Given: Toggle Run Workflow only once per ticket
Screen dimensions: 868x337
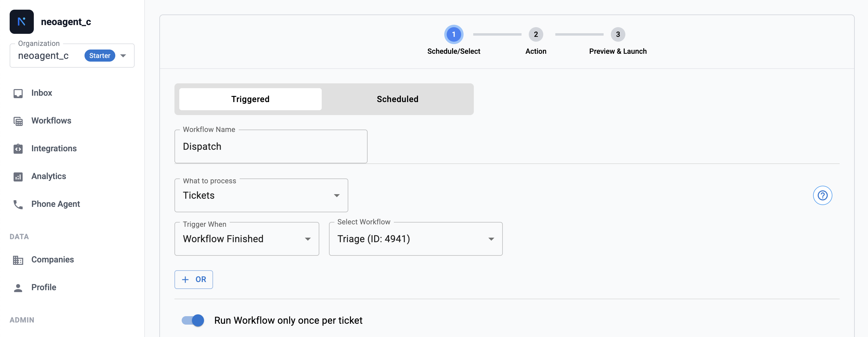Looking at the screenshot, I should tap(193, 320).
